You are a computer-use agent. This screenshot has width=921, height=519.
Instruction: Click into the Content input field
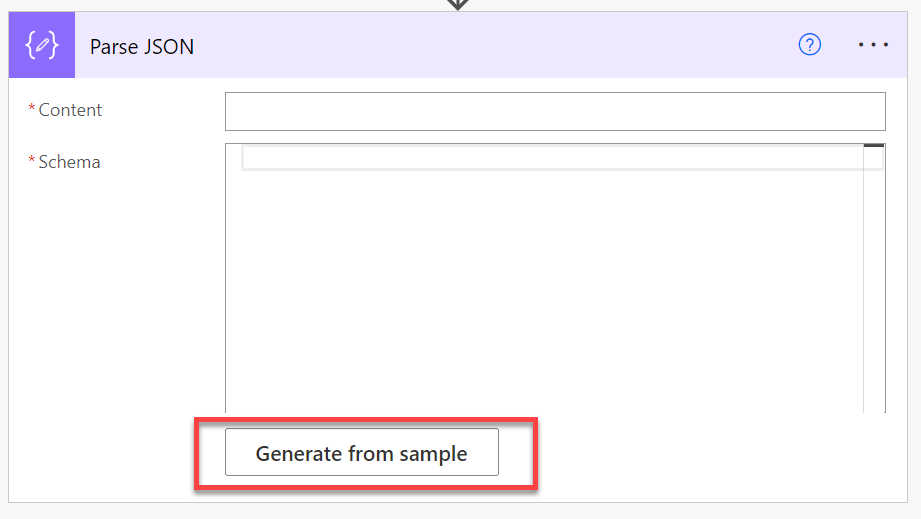[555, 111]
